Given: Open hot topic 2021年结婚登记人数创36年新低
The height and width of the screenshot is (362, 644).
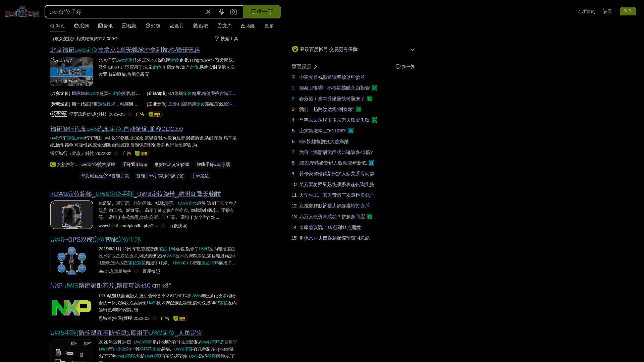Looking at the screenshot, I should [x=332, y=163].
